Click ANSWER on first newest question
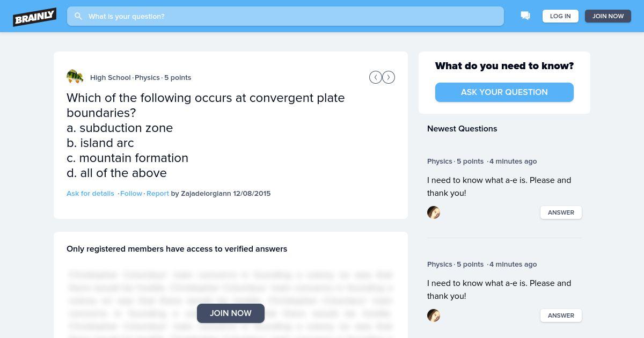Viewport: 644px width, 338px height. point(561,212)
